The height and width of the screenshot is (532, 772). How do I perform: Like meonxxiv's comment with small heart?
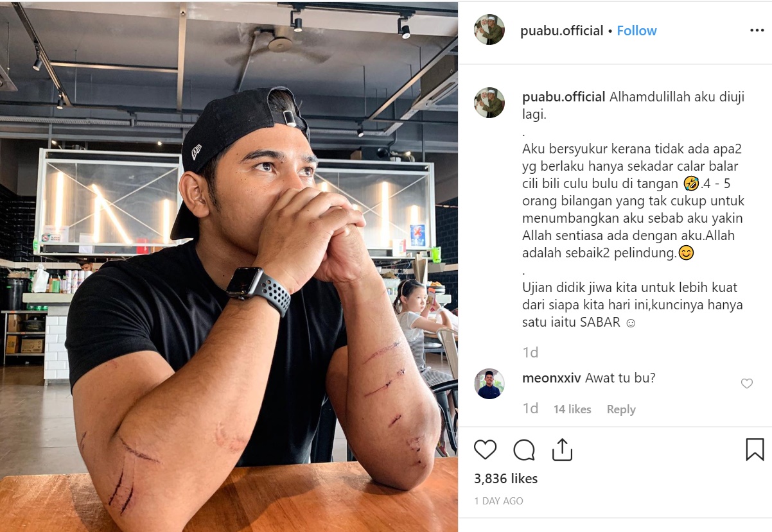[x=746, y=384]
